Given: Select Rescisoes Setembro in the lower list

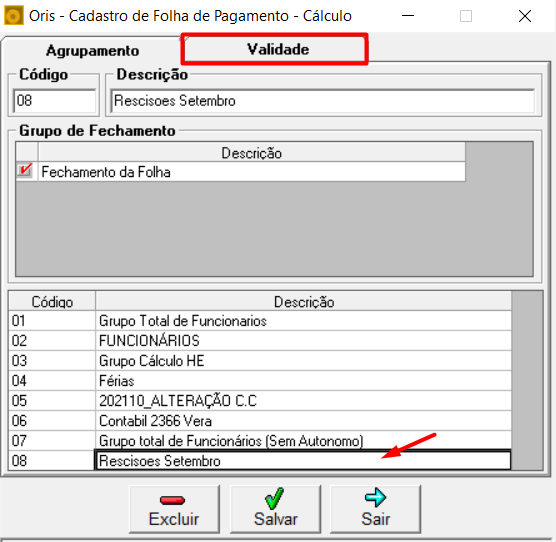Looking at the screenshot, I should pos(303,460).
